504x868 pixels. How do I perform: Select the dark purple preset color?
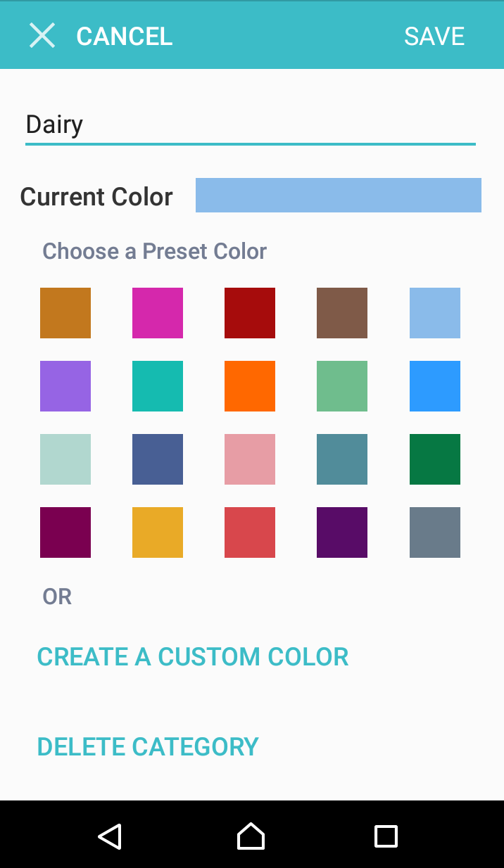click(342, 532)
